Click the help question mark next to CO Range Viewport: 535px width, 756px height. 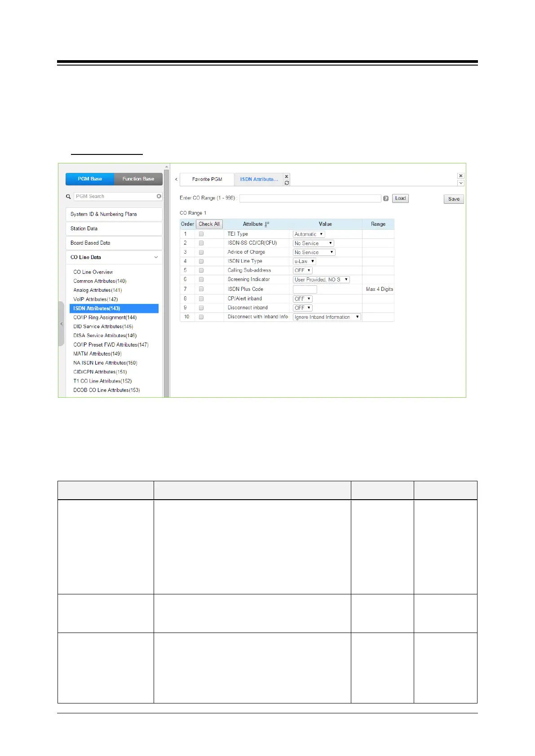tap(386, 198)
